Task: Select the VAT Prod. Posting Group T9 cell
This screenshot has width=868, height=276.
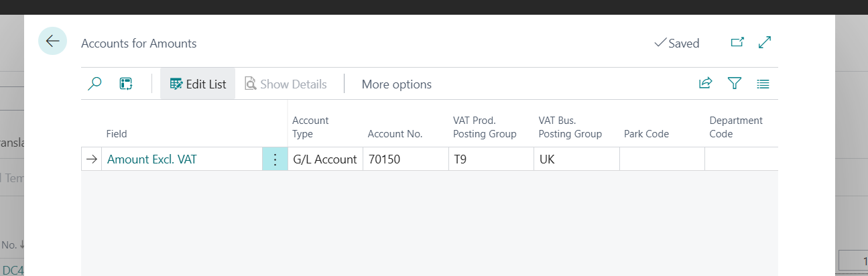Action: pyautogui.click(x=491, y=159)
